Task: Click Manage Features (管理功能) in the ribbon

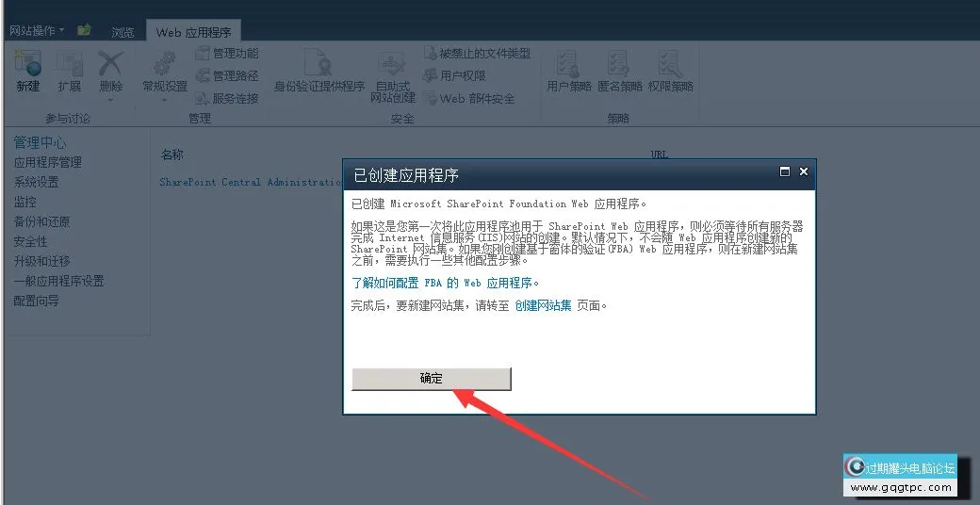Action: [x=226, y=54]
